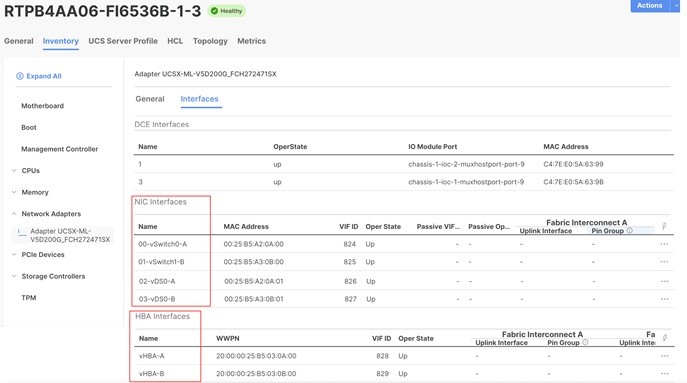
Task: Click DCE MAC address C4:7E:E0:5A:63:99
Action: click(574, 164)
